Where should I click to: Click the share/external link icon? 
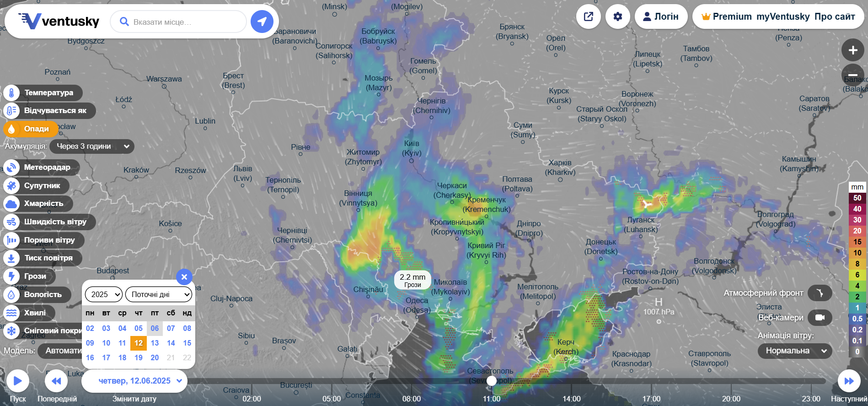pyautogui.click(x=588, y=16)
